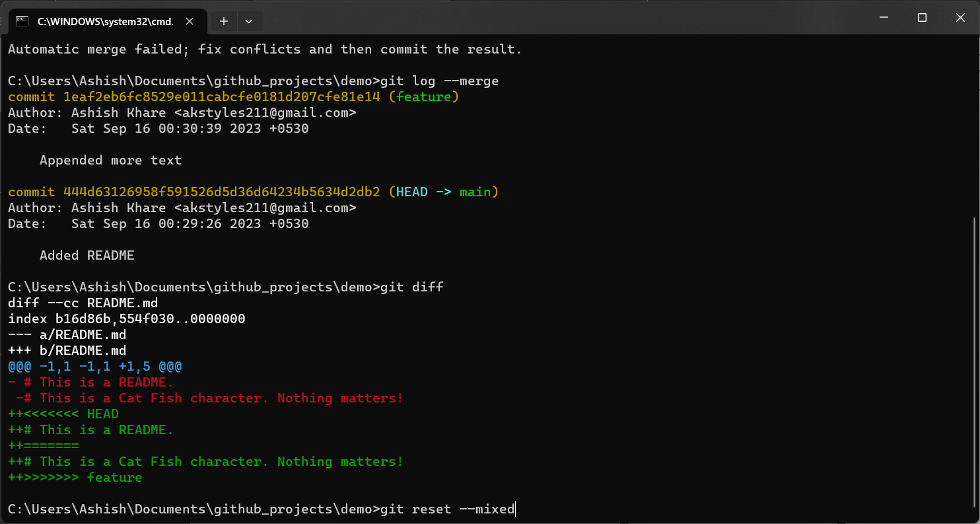Click the maximize square icon
The width and height of the screenshot is (980, 524).
point(922,17)
